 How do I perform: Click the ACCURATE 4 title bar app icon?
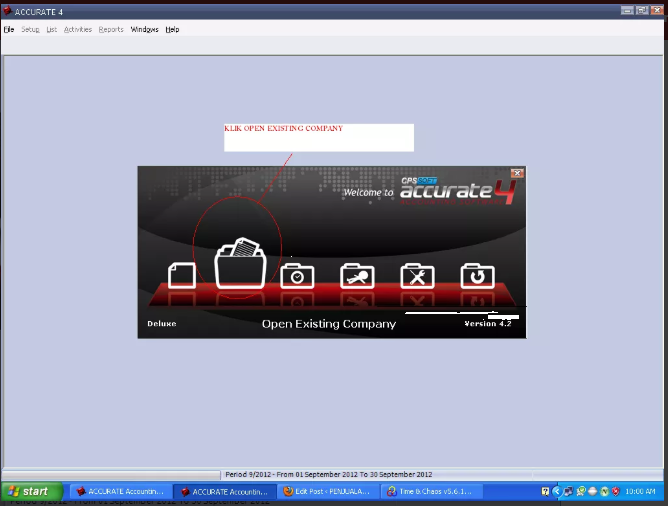[x=8, y=11]
